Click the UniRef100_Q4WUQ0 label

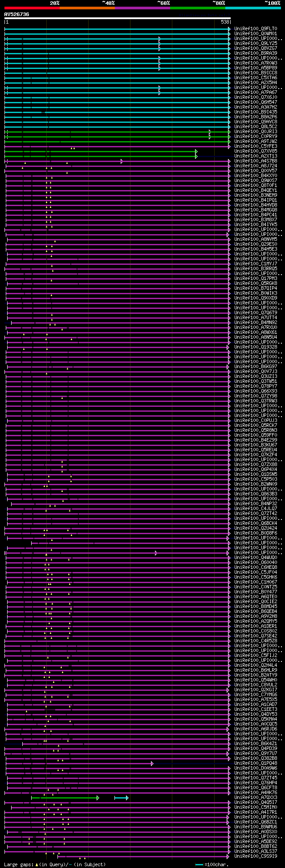point(256,557)
